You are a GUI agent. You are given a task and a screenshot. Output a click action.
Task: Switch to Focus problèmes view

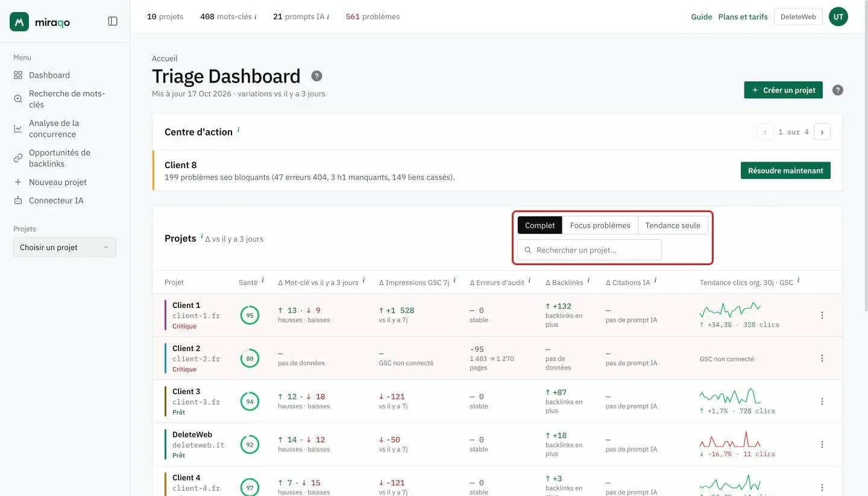coord(600,225)
